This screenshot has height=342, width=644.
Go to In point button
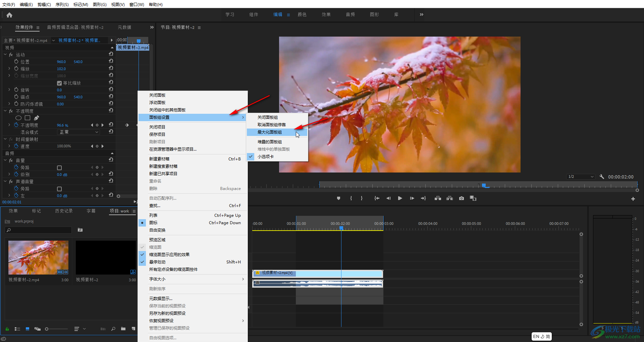377,198
